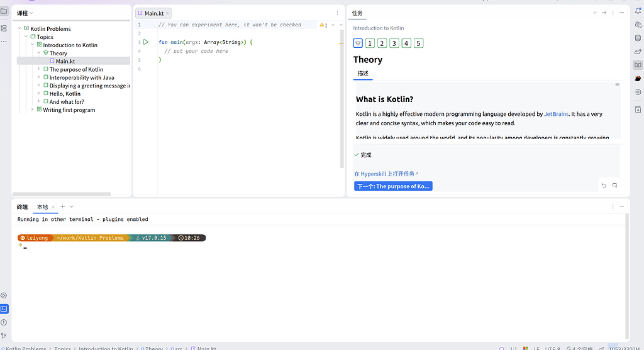
Task: Open the letter-A book icon in right sidebar
Action: click(x=638, y=110)
